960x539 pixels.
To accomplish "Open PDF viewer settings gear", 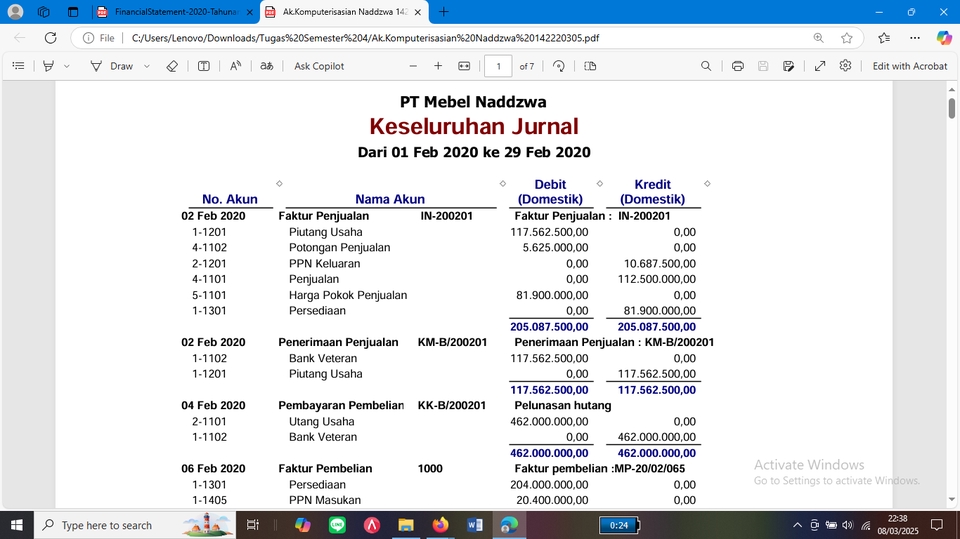I will click(x=846, y=66).
